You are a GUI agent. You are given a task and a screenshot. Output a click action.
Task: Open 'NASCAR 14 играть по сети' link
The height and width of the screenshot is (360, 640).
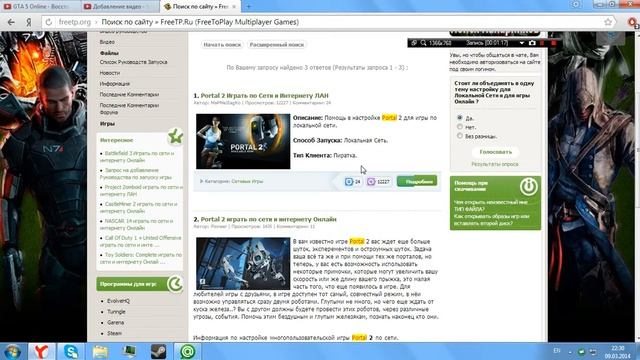(136, 224)
